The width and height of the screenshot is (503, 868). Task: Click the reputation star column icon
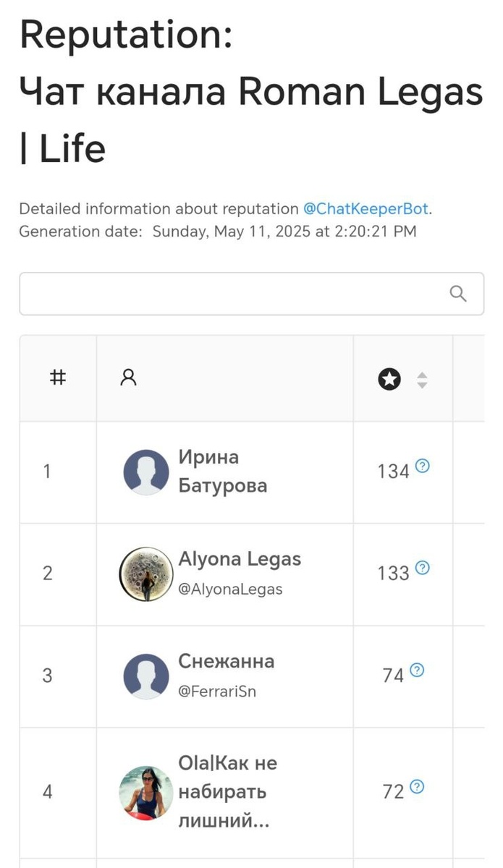[389, 378]
